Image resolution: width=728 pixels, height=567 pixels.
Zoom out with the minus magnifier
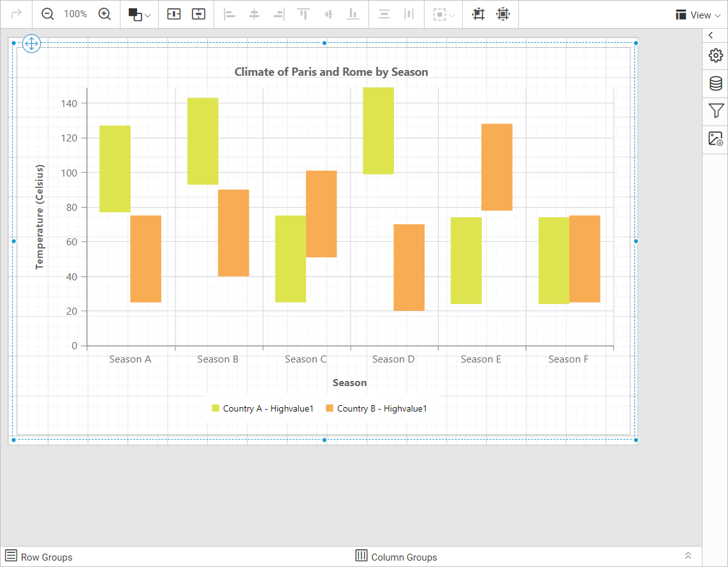click(48, 14)
